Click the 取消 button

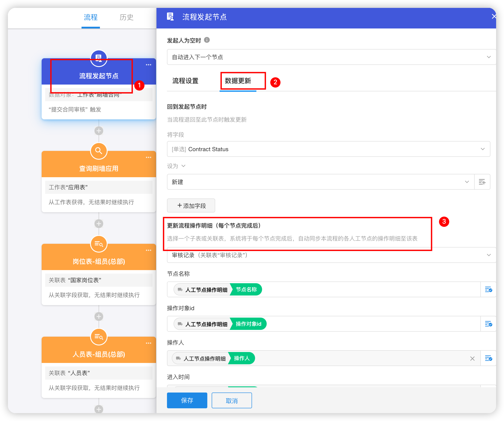tap(232, 400)
